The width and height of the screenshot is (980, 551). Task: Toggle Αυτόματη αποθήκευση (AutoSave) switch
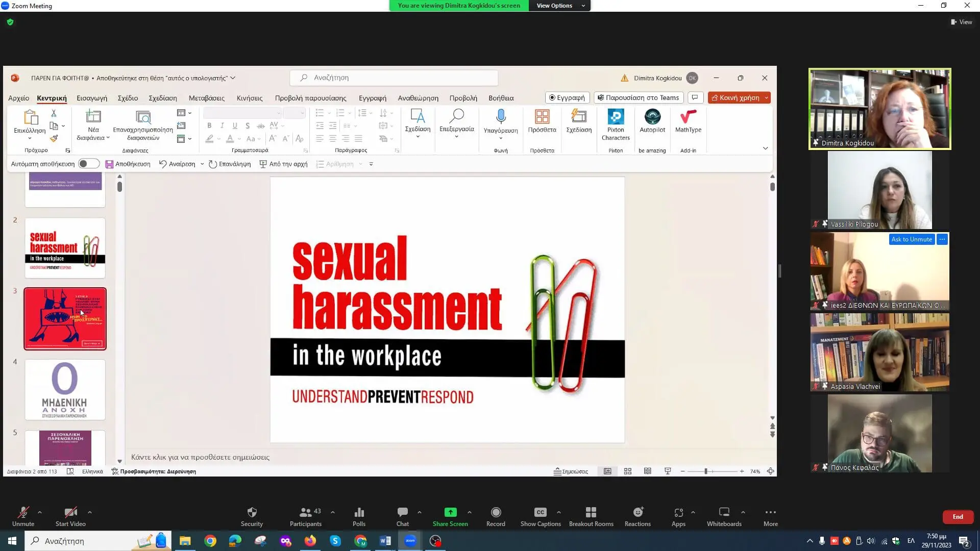tap(86, 163)
